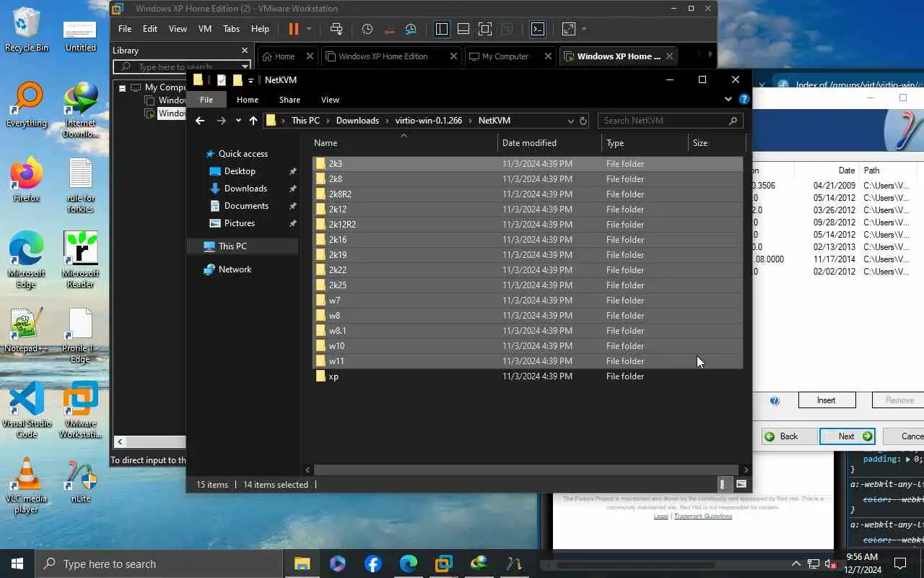Go up one folder level in Explorer

pos(253,121)
